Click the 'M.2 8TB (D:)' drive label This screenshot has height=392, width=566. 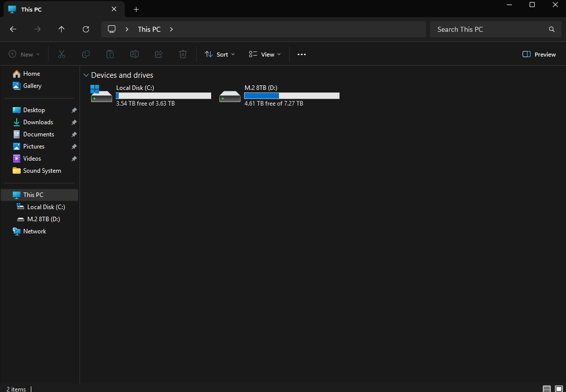point(261,88)
